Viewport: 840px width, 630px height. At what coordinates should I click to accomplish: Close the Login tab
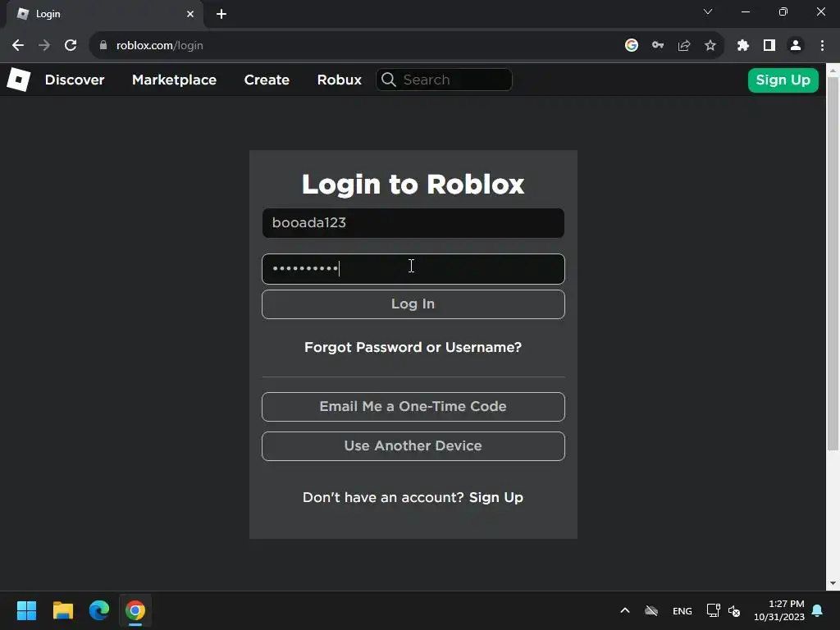[190, 14]
